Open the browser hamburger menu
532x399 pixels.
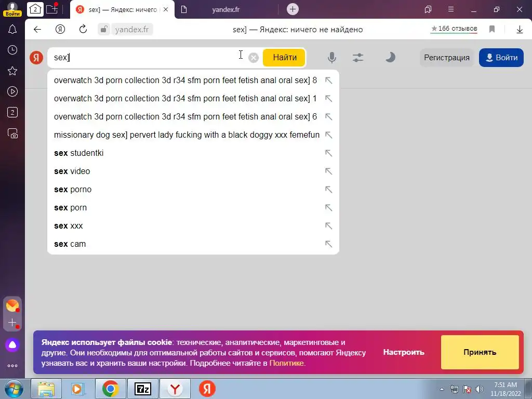(451, 9)
